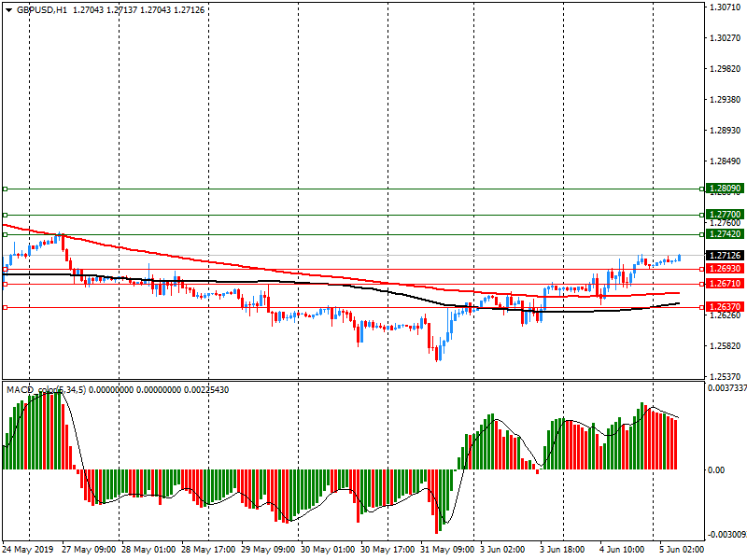Click the 4 Jun 10:00 time label
Viewport: 747px width, 560px height.
[x=622, y=550]
